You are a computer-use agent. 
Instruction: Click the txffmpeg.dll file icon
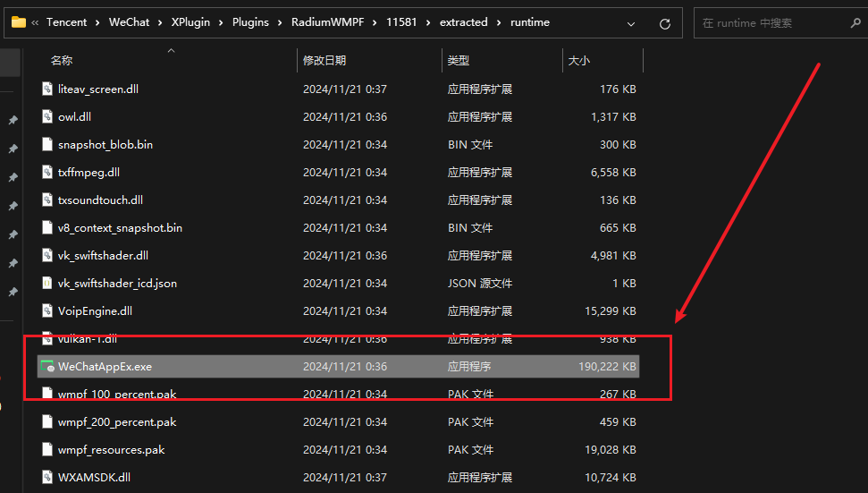(x=47, y=172)
